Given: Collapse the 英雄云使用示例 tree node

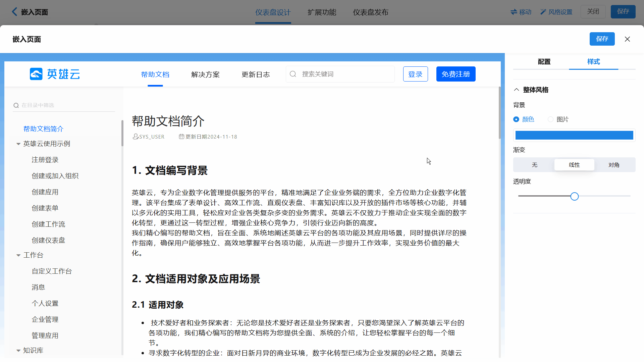Looking at the screenshot, I should (x=18, y=144).
